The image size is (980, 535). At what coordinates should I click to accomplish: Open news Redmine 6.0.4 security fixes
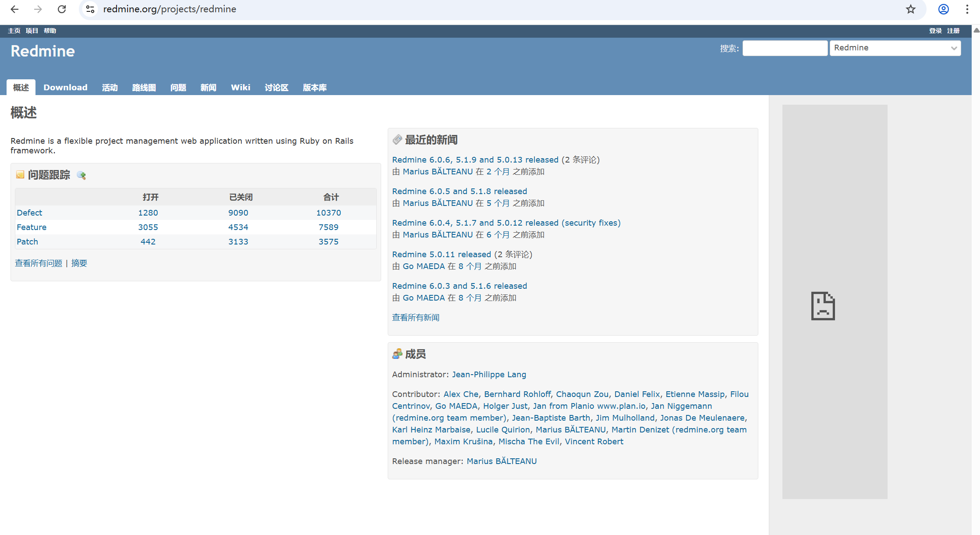[x=506, y=223]
